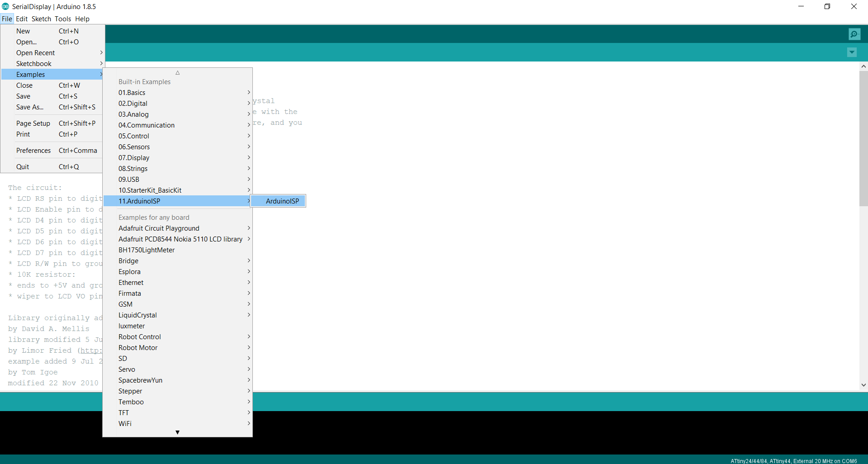This screenshot has height=464, width=868.
Task: Choose Open... in File menu
Action: pyautogui.click(x=53, y=42)
